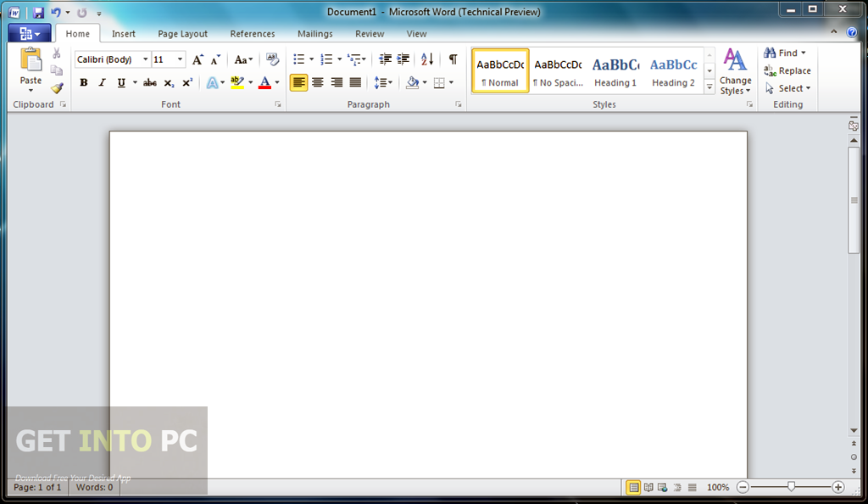Open the View tab

point(416,34)
